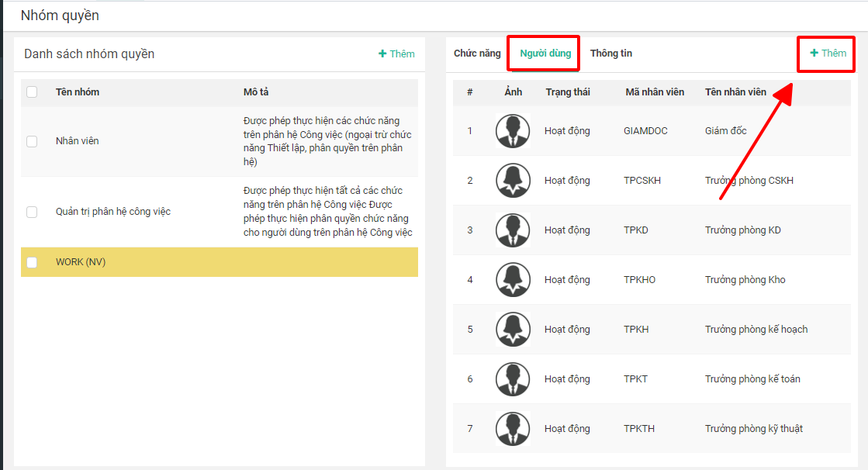Click the avatar of Trưởng phòng kế toán
Screen dimensions: 868x470
pos(513,379)
